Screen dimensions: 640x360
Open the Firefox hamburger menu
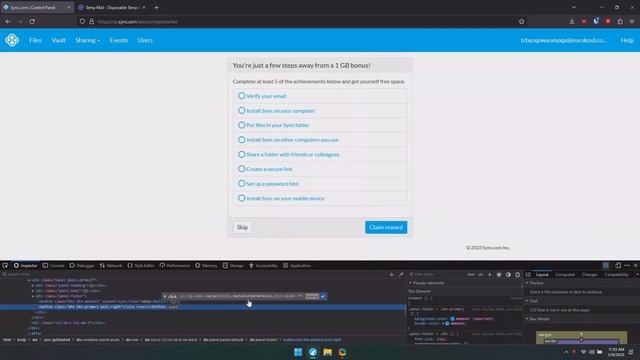[x=632, y=21]
